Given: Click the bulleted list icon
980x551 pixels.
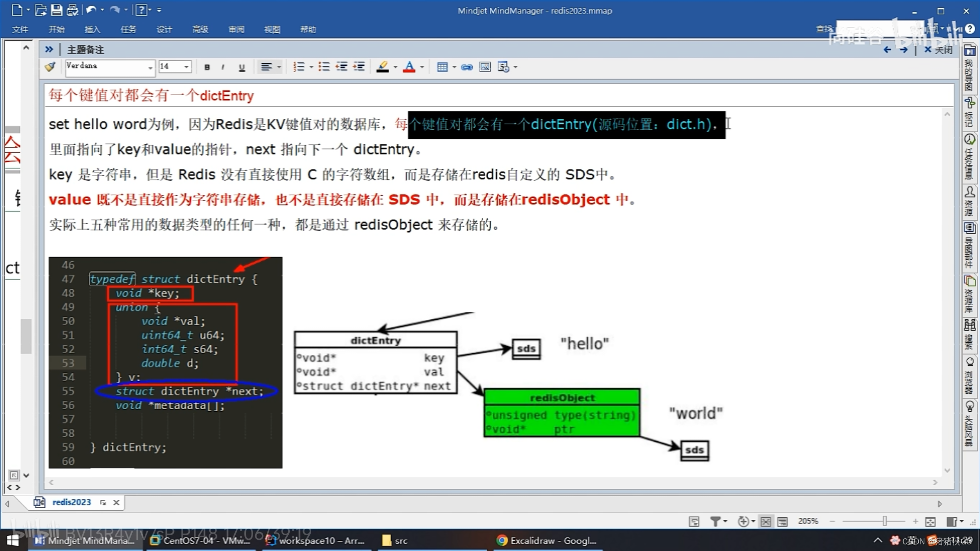Looking at the screenshot, I should [x=323, y=67].
